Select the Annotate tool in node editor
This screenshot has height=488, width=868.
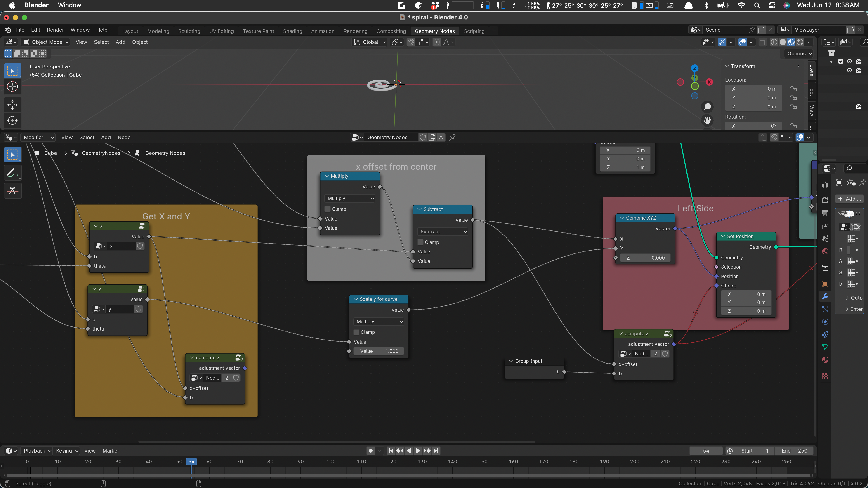12,173
